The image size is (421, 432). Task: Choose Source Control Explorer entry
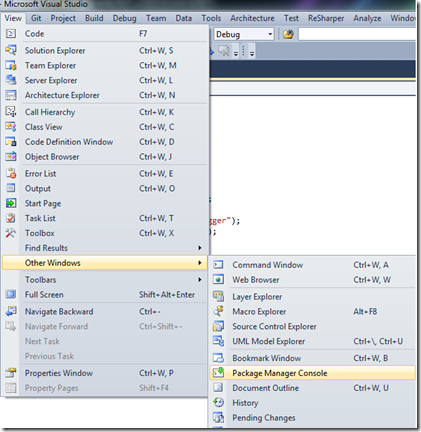313,326
